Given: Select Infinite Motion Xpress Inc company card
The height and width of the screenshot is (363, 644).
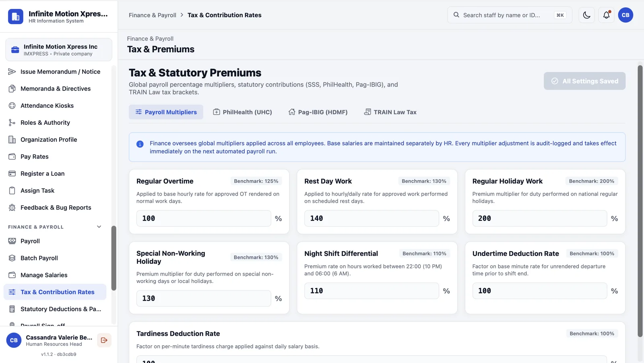Looking at the screenshot, I should coord(59,50).
